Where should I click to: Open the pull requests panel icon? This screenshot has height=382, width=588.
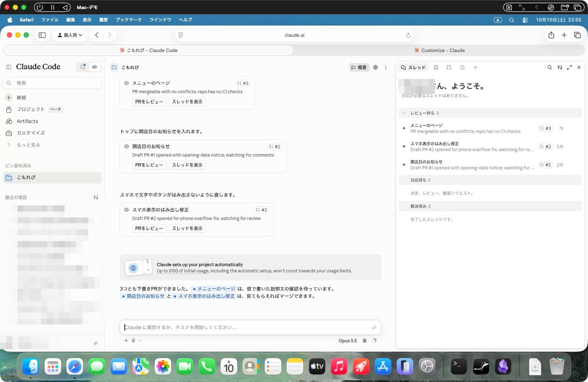449,67
